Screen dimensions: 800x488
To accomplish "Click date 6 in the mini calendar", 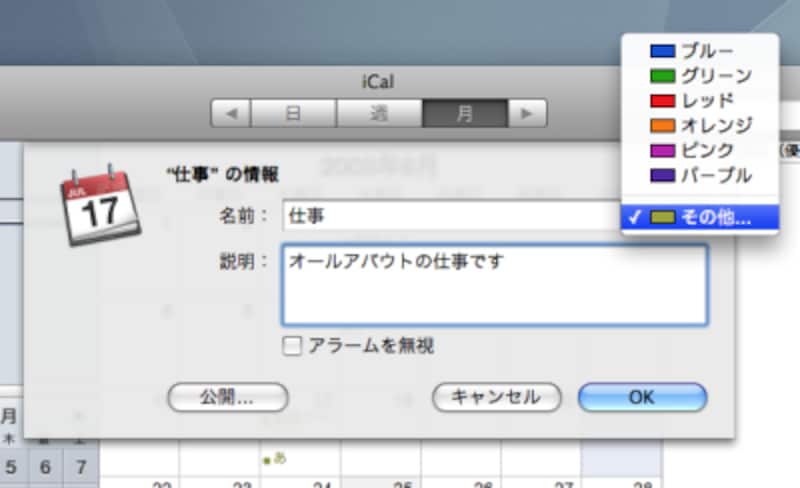I will (45, 467).
